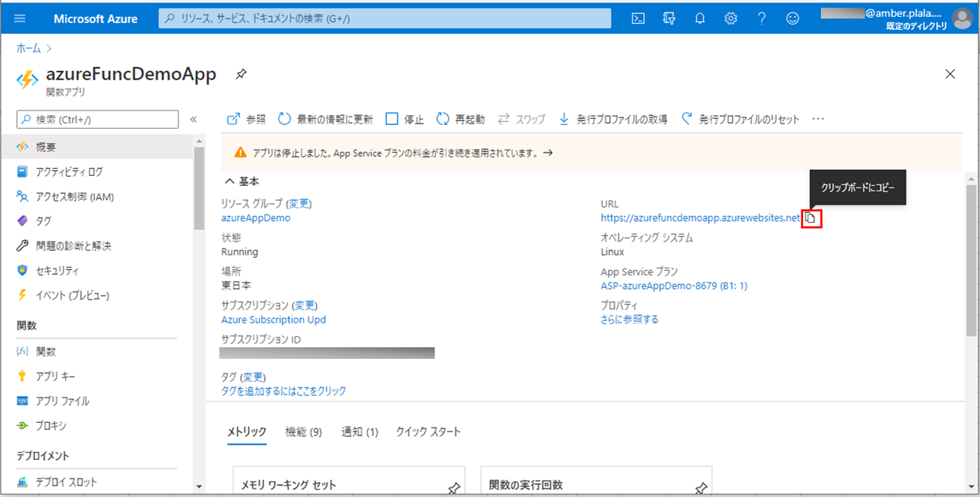Open the toolbar ellipsis for more commands
Screen dimensions: 980x497
[818, 119]
